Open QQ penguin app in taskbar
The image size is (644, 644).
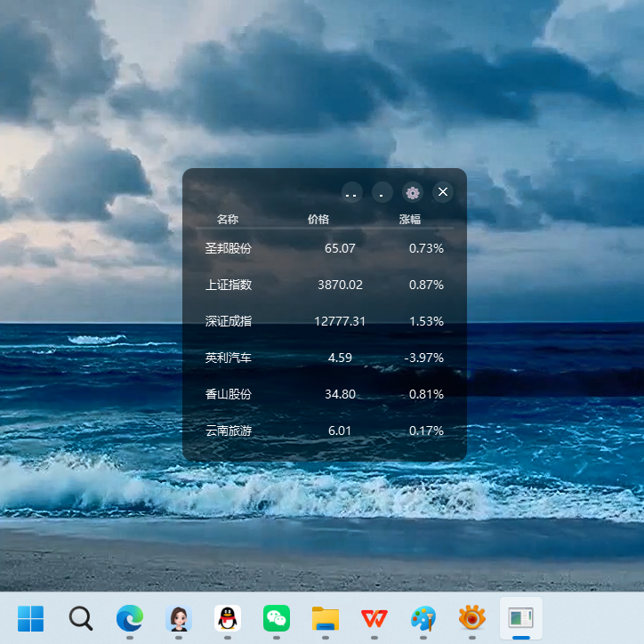coord(228,617)
